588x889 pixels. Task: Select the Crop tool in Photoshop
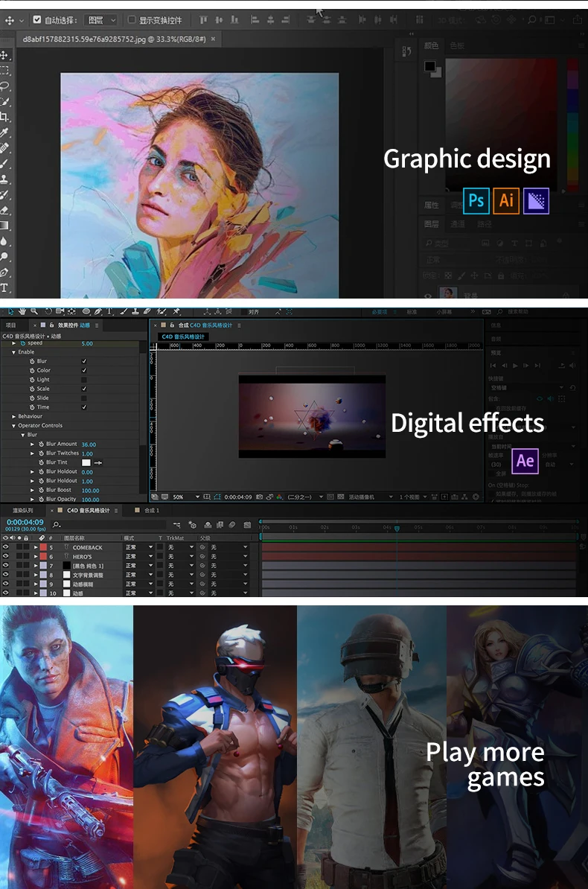click(4, 117)
